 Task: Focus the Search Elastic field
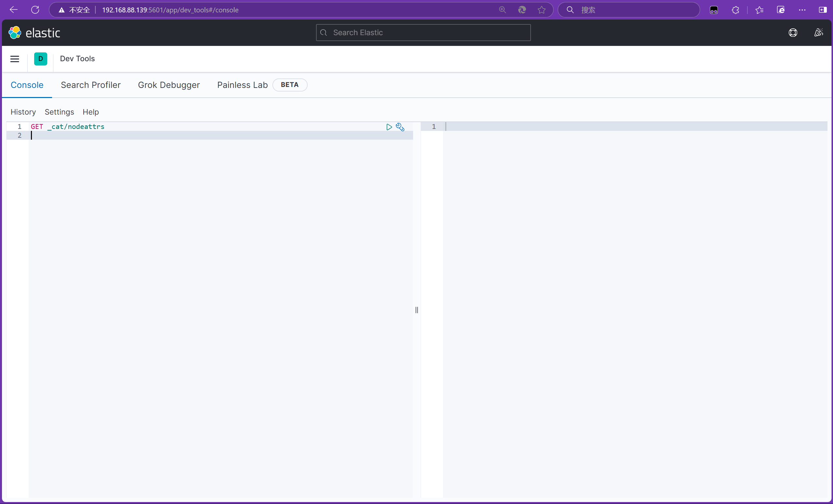(423, 33)
